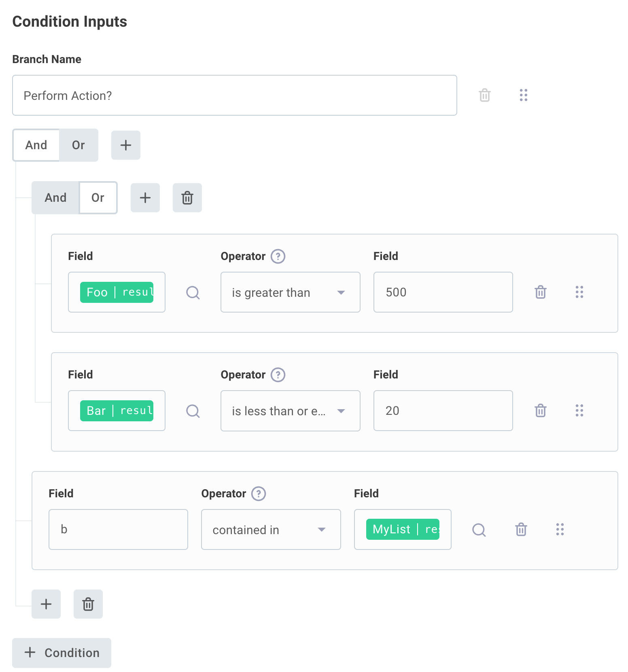Click the Condition Inputs heading
The image size is (628, 672).
[70, 21]
